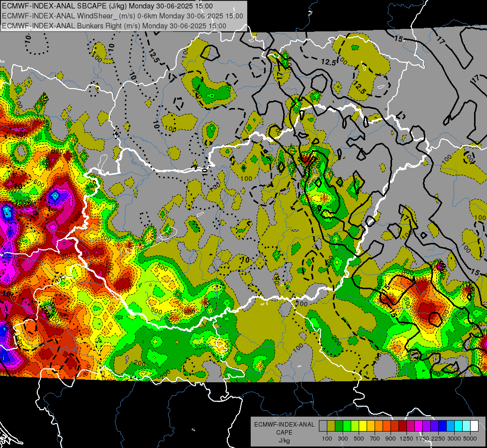
Task: Click the legend tick label 900
Action: pos(390,439)
